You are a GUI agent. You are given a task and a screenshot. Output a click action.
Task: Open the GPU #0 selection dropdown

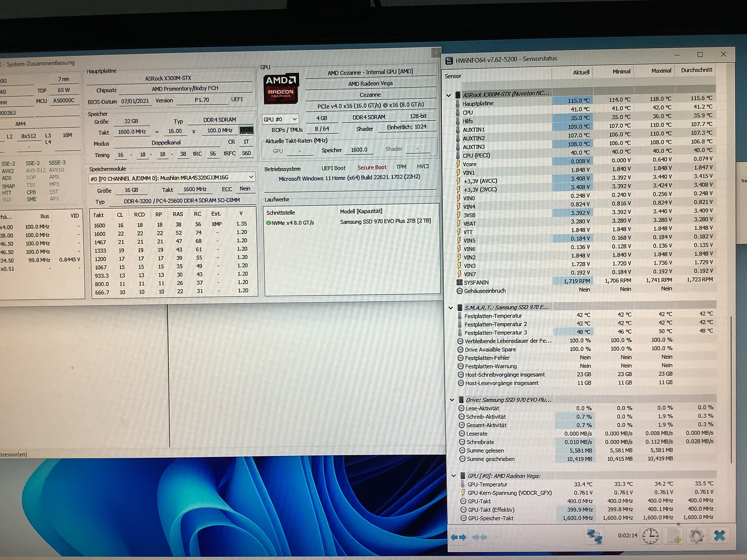280,119
